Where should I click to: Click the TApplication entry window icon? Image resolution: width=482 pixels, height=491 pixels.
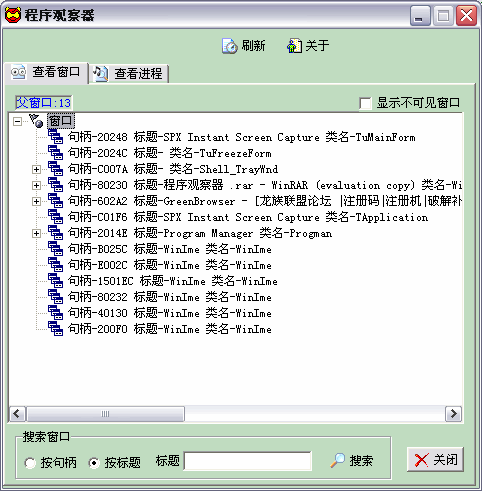[x=55, y=217]
